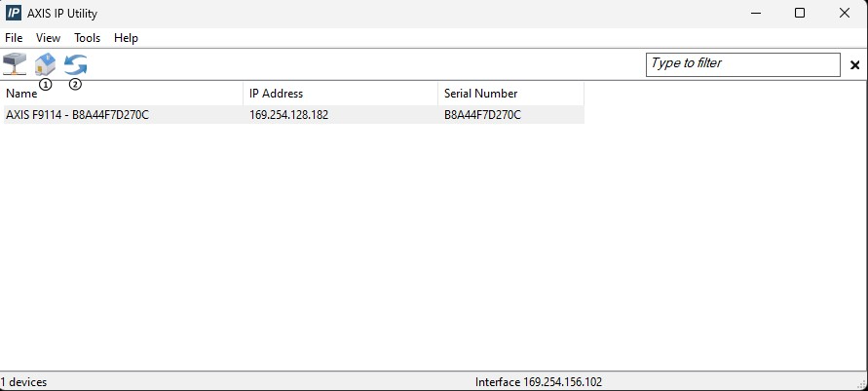Open the device home page icon
Image resolution: width=868 pixels, height=391 pixels.
point(45,64)
